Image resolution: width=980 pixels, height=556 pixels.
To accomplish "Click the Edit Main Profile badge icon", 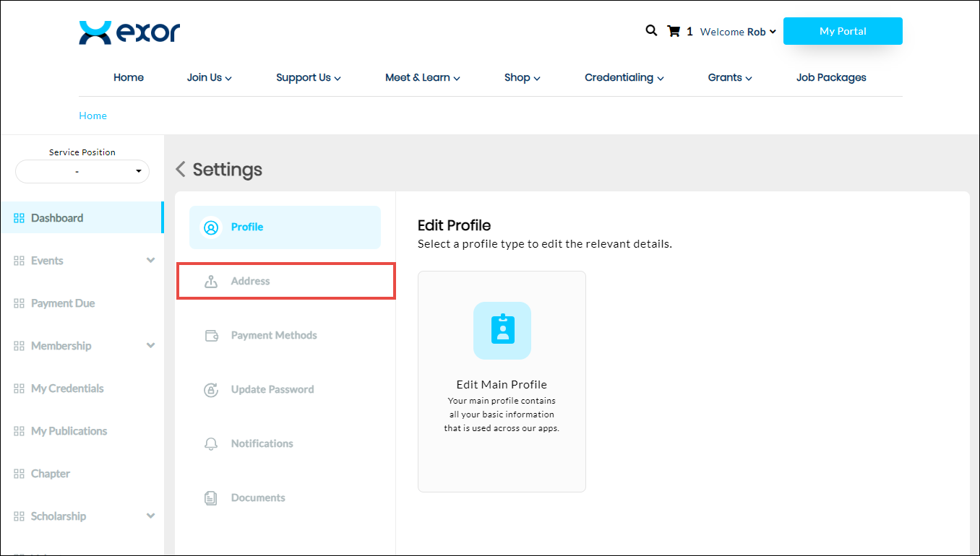I will [502, 330].
